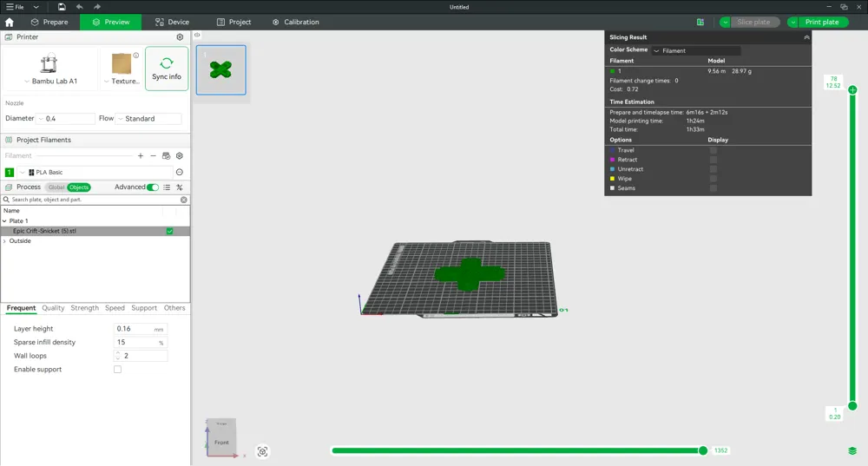Open the PLA Basic filament dropdown
This screenshot has height=466, width=868.
[x=95, y=172]
